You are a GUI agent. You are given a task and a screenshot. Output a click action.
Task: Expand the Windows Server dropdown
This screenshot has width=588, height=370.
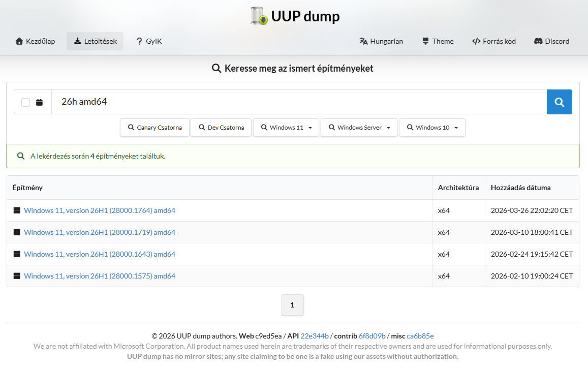(x=359, y=128)
